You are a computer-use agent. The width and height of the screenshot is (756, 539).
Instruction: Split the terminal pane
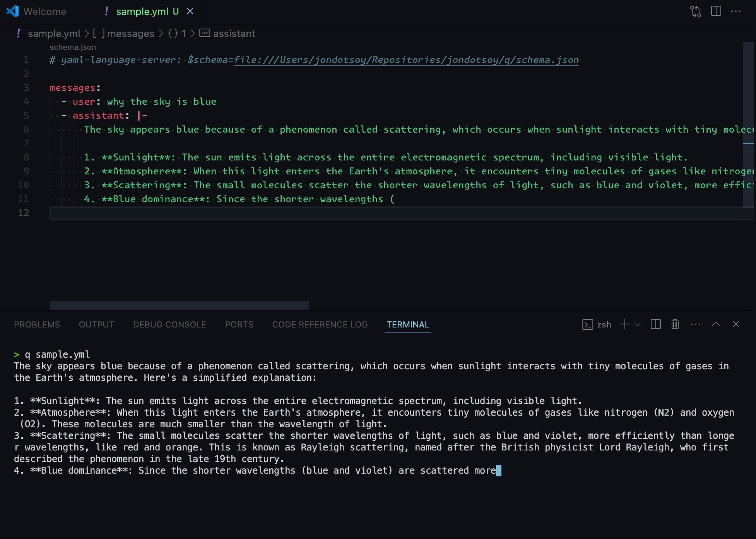click(655, 324)
